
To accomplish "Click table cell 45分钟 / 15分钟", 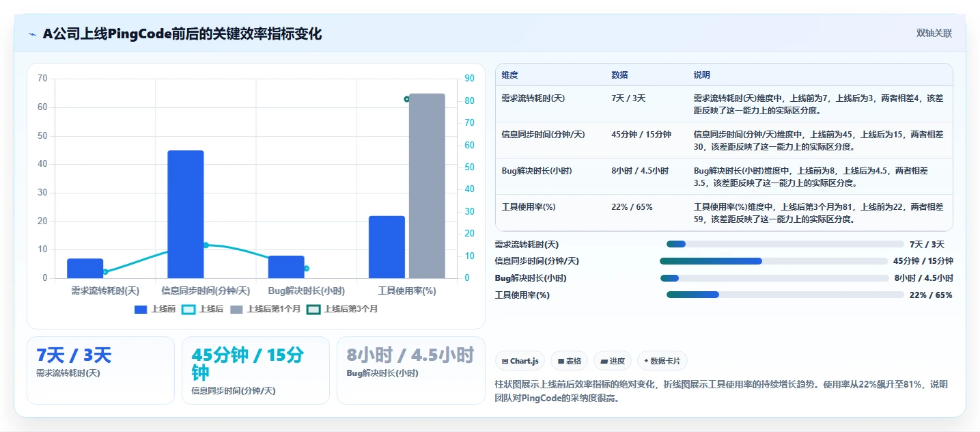I will 641,135.
